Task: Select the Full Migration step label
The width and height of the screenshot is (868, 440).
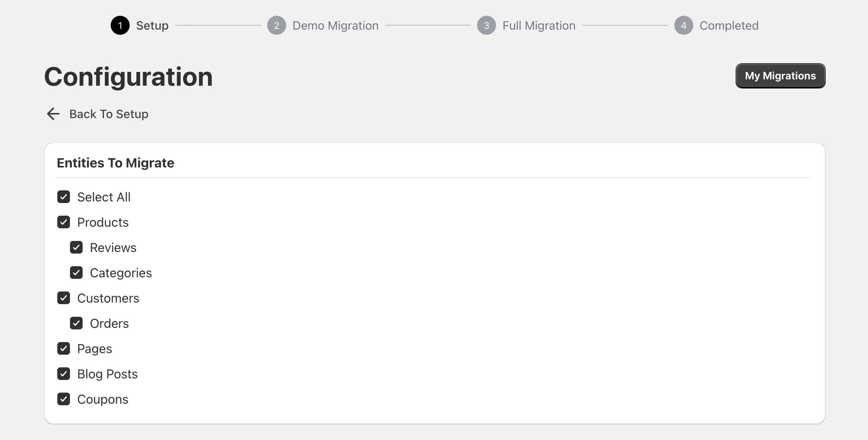Action: click(x=539, y=26)
